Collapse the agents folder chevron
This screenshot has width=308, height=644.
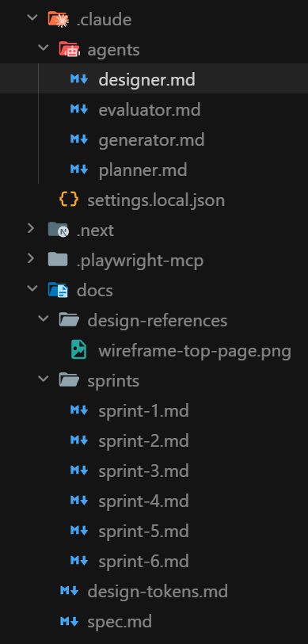tap(42, 48)
